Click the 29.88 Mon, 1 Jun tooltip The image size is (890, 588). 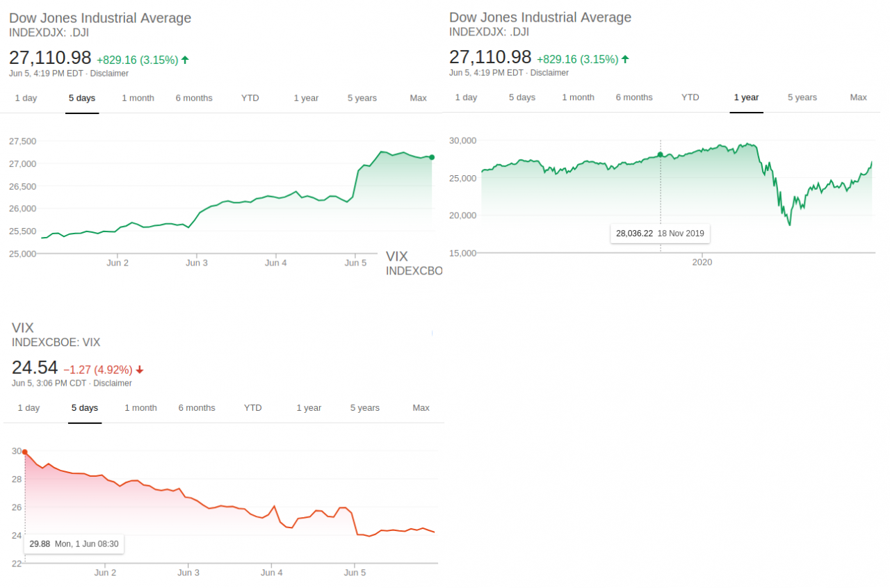[74, 544]
